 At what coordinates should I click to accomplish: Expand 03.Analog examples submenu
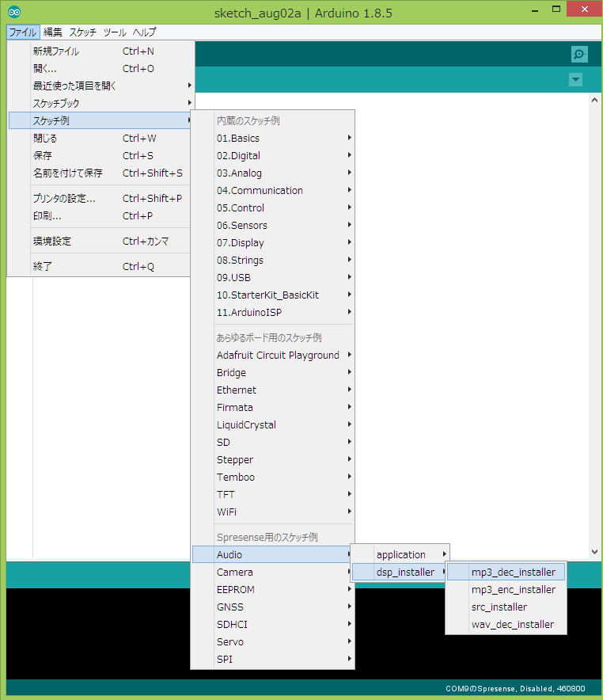[273, 173]
